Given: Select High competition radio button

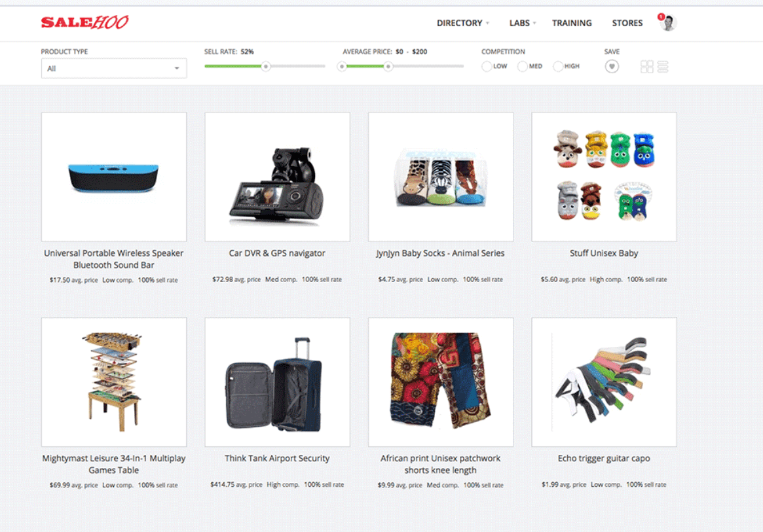Looking at the screenshot, I should 557,66.
